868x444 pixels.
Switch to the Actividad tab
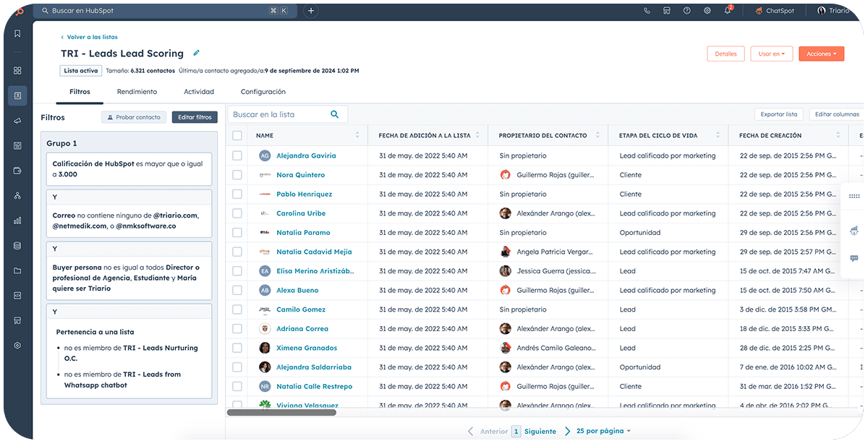point(199,92)
